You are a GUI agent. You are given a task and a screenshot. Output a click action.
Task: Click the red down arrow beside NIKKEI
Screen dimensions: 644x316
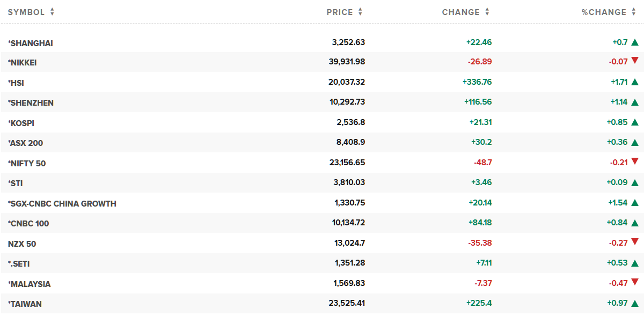pyautogui.click(x=635, y=61)
